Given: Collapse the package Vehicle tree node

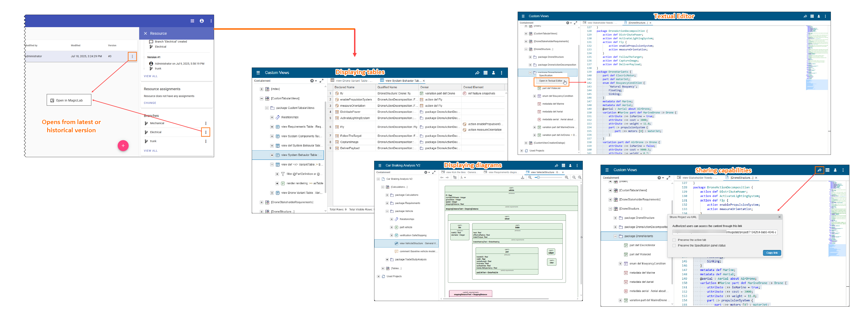Looking at the screenshot, I should [x=387, y=211].
